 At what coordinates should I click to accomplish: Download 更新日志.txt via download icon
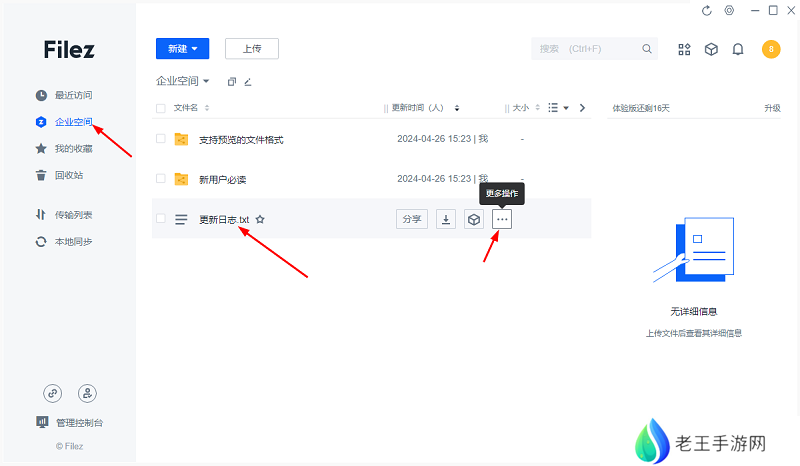click(x=446, y=219)
